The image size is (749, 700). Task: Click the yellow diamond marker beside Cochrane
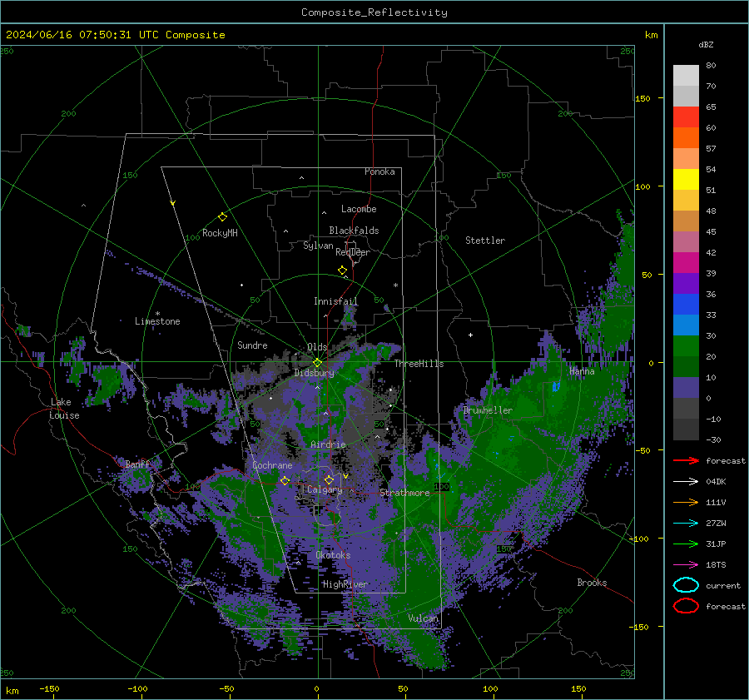[285, 481]
